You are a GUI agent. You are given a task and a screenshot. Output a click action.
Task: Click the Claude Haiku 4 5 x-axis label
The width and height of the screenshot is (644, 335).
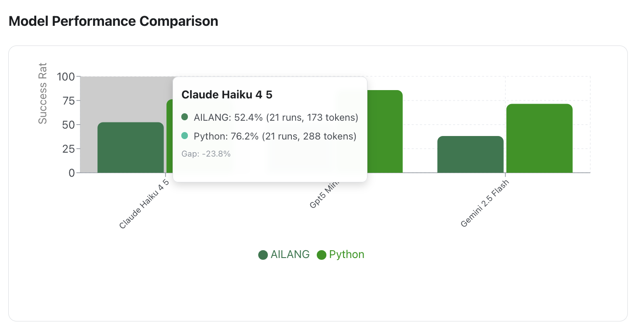tap(144, 204)
